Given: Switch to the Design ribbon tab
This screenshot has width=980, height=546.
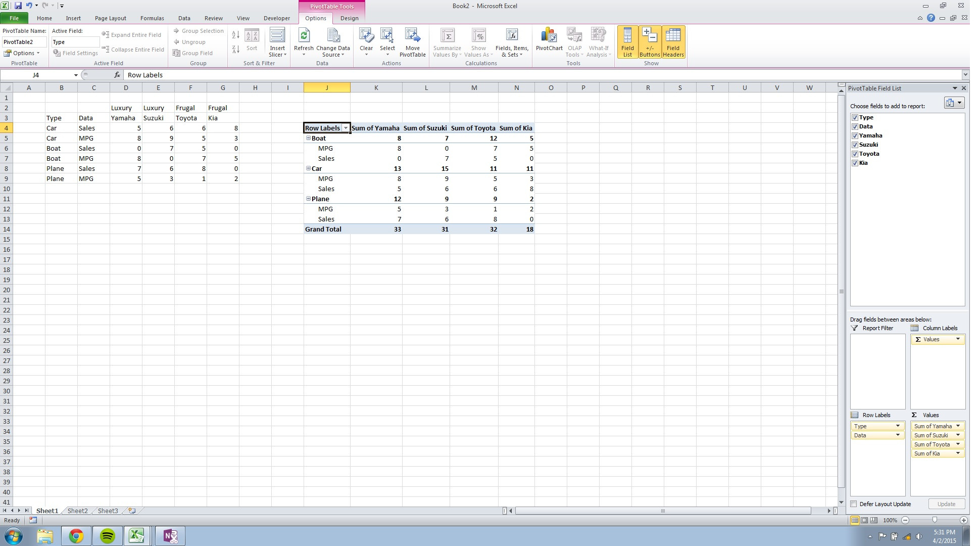Looking at the screenshot, I should pyautogui.click(x=349, y=18).
